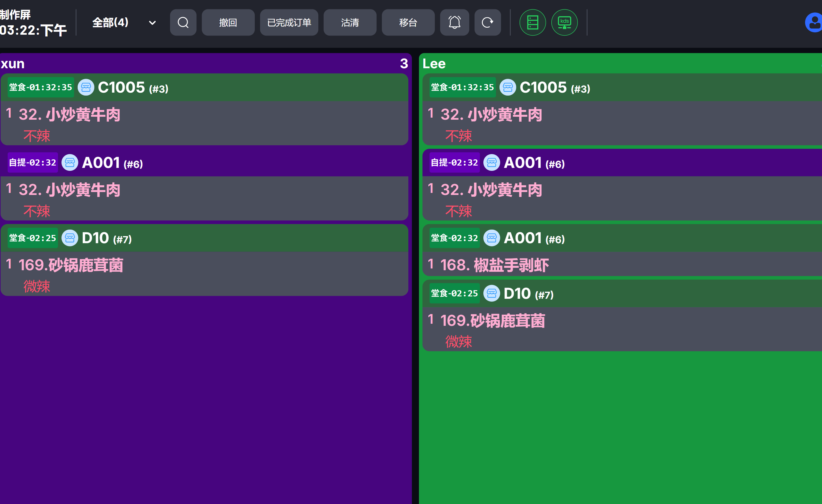822x504 pixels.
Task: Click 自提-02:32 timer badge in Lee column
Action: 454,163
